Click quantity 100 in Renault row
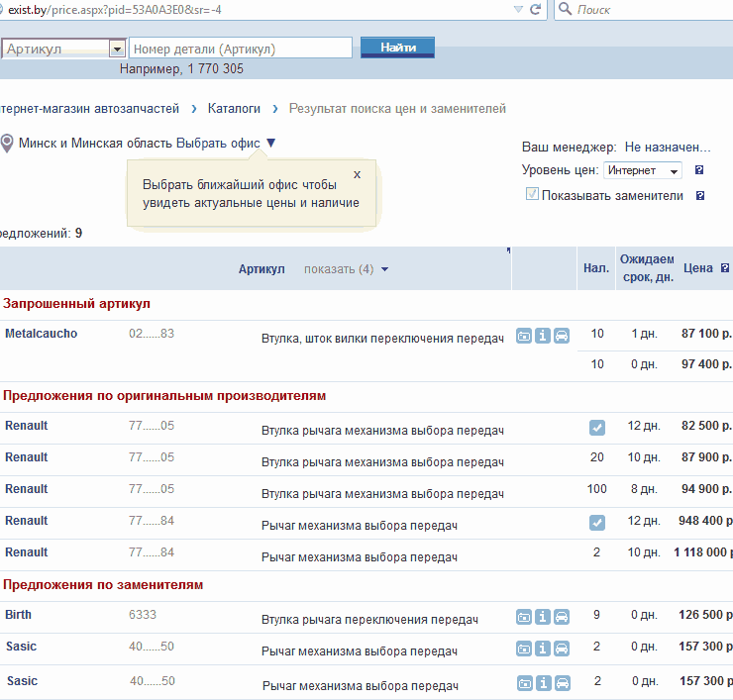This screenshot has width=733, height=700. (597, 489)
